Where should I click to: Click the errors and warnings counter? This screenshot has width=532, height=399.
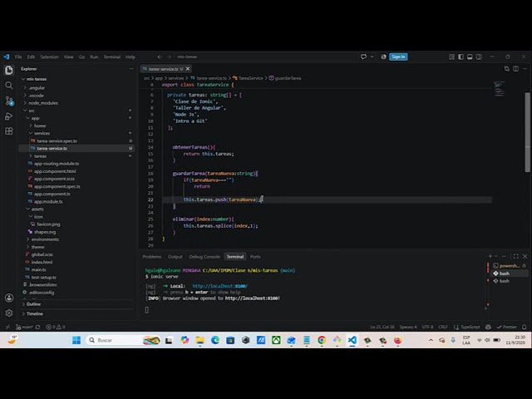click(x=56, y=327)
